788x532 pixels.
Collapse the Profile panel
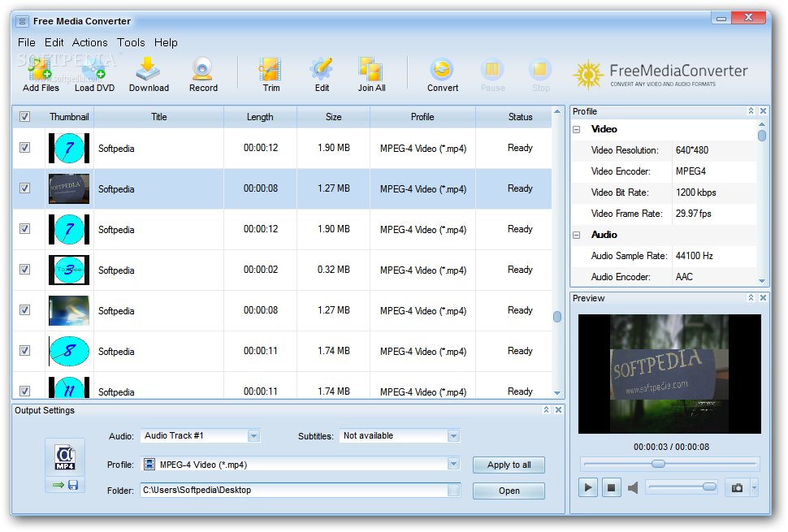click(751, 111)
